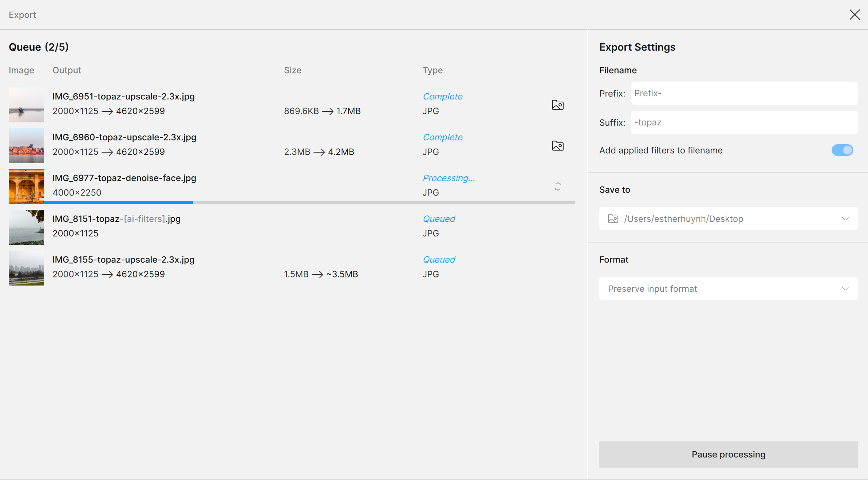This screenshot has height=480, width=868.
Task: Click the Suffix input field
Action: coord(744,123)
